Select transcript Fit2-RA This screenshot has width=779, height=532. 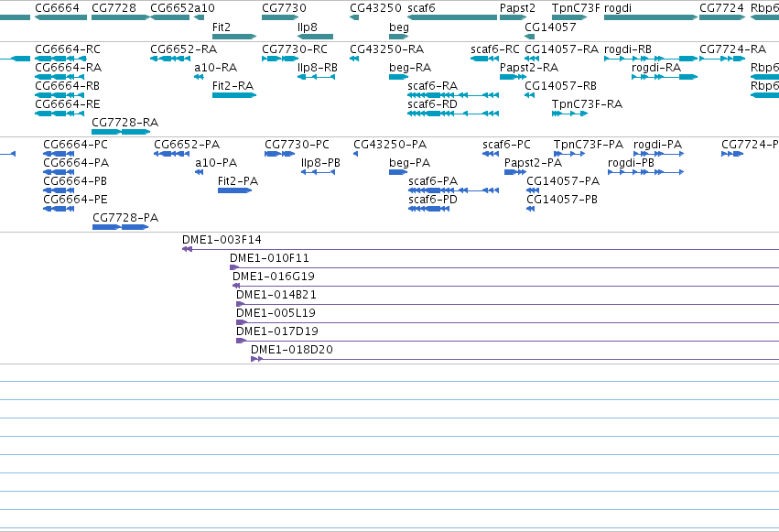click(x=234, y=95)
